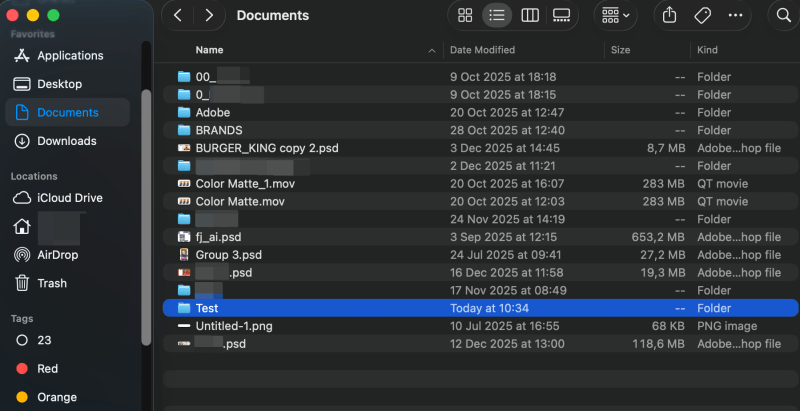The height and width of the screenshot is (411, 800).
Task: Click the PNG image kind cell
Action: point(727,326)
